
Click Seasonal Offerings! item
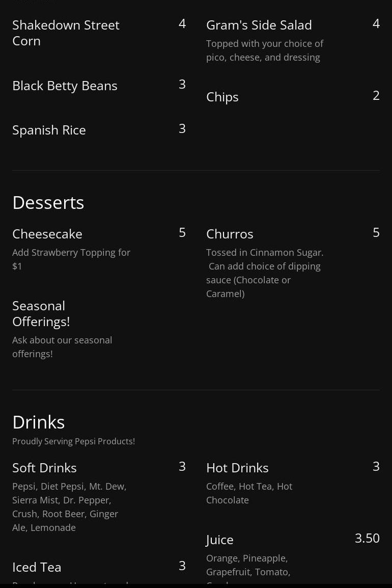coord(41,313)
